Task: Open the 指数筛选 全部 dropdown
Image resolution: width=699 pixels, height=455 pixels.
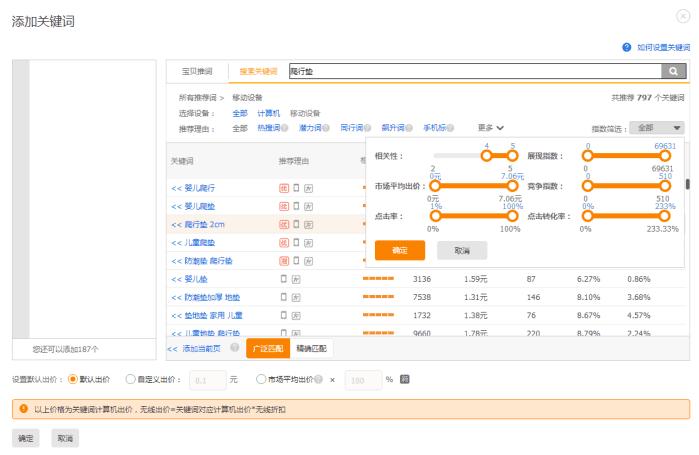Action: pyautogui.click(x=657, y=128)
